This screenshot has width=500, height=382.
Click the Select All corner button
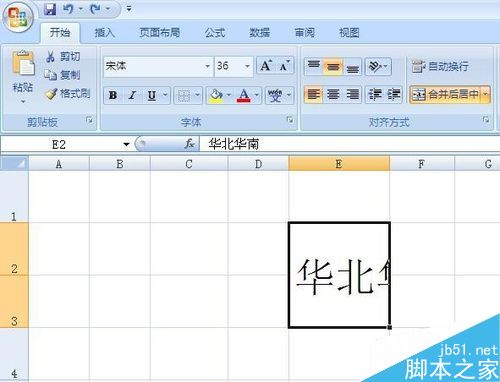14,163
